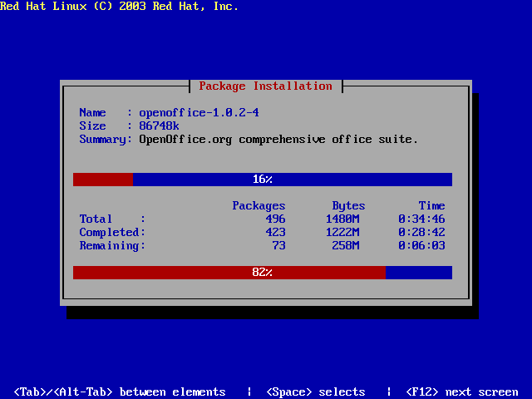Click completed time 0:28:42
532x399 pixels.
[421, 233]
